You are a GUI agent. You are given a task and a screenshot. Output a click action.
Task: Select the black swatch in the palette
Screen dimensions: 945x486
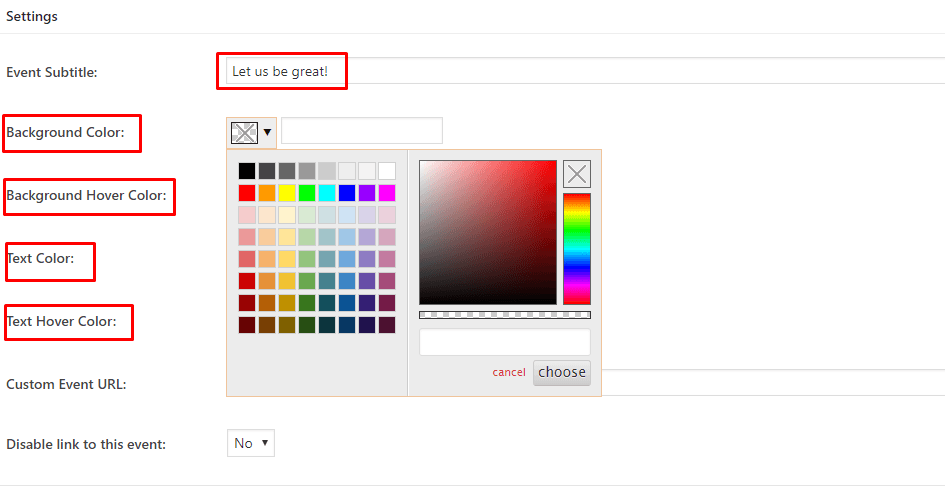click(x=247, y=171)
